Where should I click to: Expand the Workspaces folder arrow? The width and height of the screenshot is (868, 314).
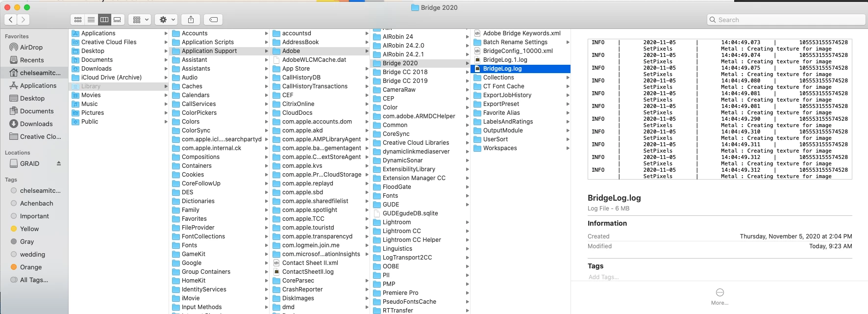pyautogui.click(x=568, y=148)
